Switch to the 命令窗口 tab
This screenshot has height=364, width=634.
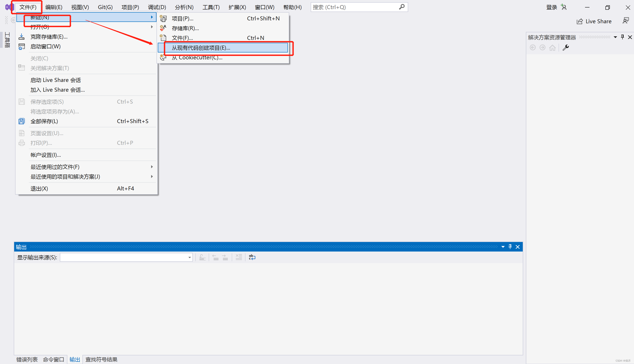54,360
